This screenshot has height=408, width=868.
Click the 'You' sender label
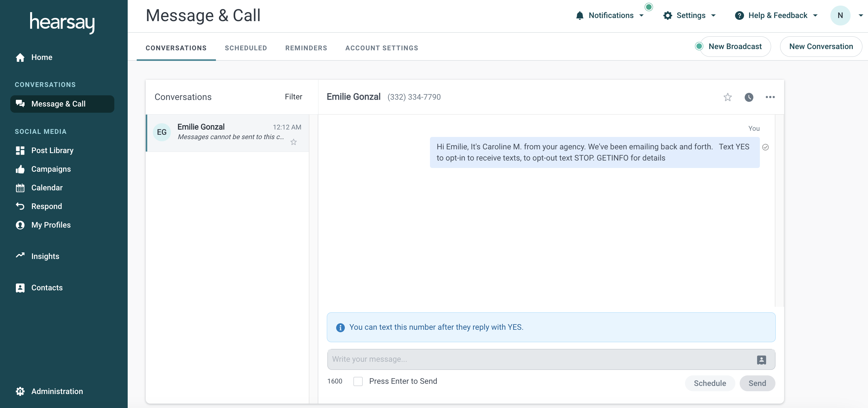click(754, 128)
